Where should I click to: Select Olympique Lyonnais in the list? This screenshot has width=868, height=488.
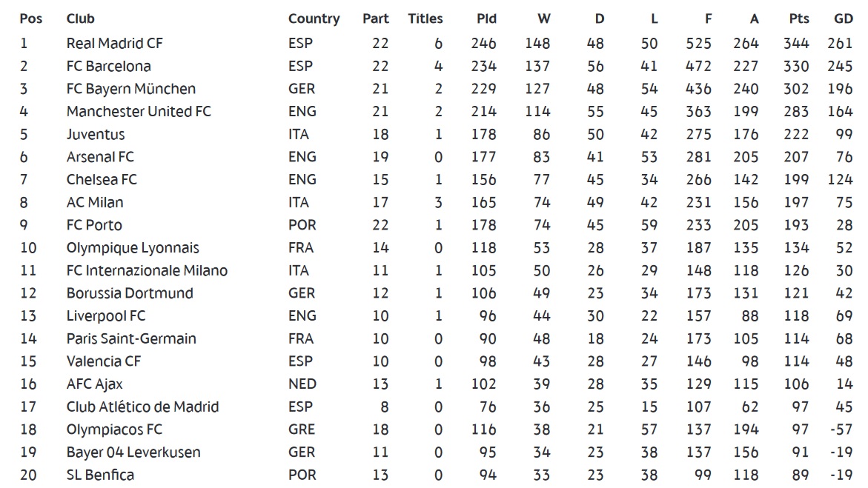coord(133,247)
